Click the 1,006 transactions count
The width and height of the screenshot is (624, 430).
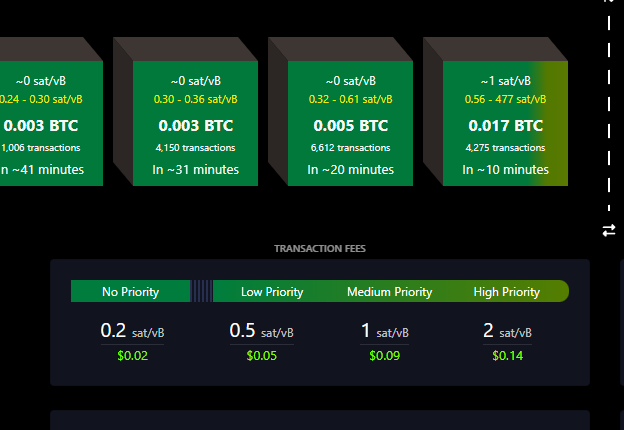pos(41,148)
